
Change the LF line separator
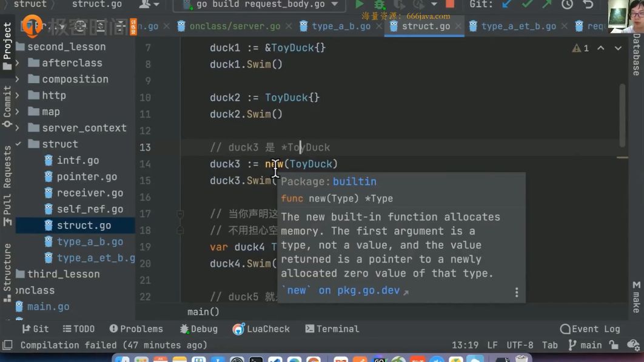492,345
